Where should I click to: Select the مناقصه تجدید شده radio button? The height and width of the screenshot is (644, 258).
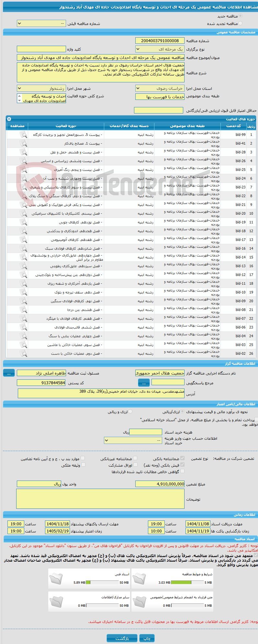tap(240, 23)
